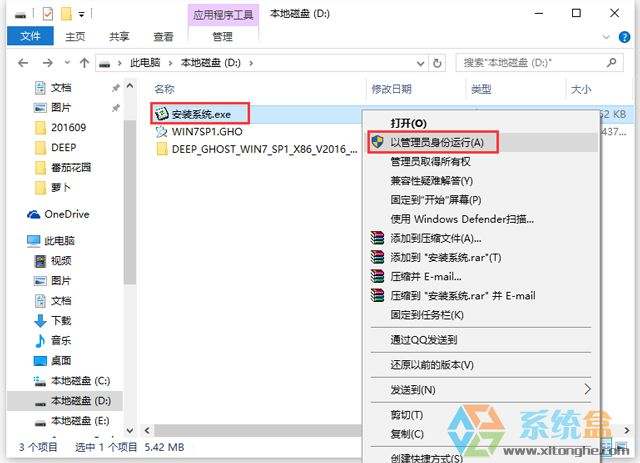This screenshot has width=640, height=463.
Task: Choose 以管理员身份运行(A) from context menu
Action: pyautogui.click(x=437, y=142)
